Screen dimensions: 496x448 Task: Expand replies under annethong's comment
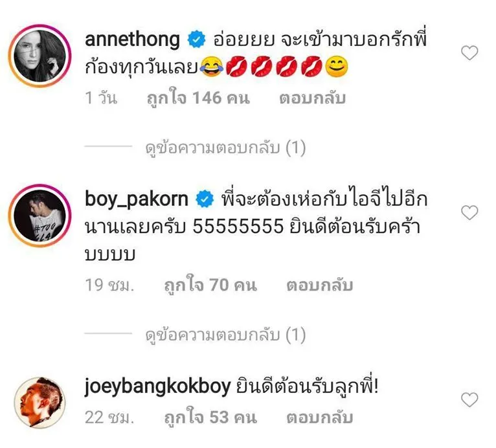225,148
